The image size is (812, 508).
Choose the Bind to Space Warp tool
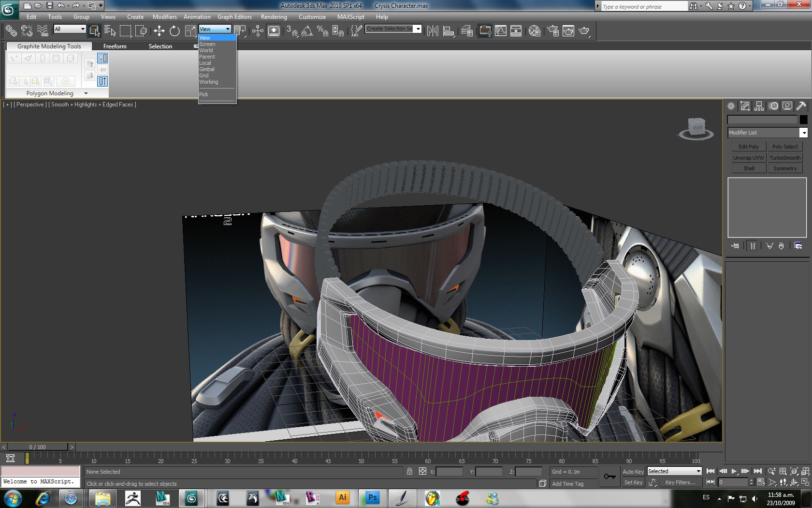click(43, 31)
